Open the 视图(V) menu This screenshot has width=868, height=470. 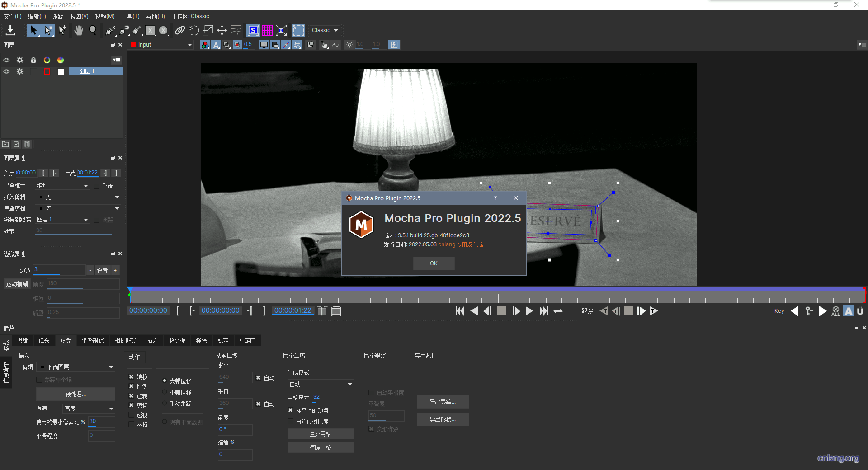(x=79, y=16)
